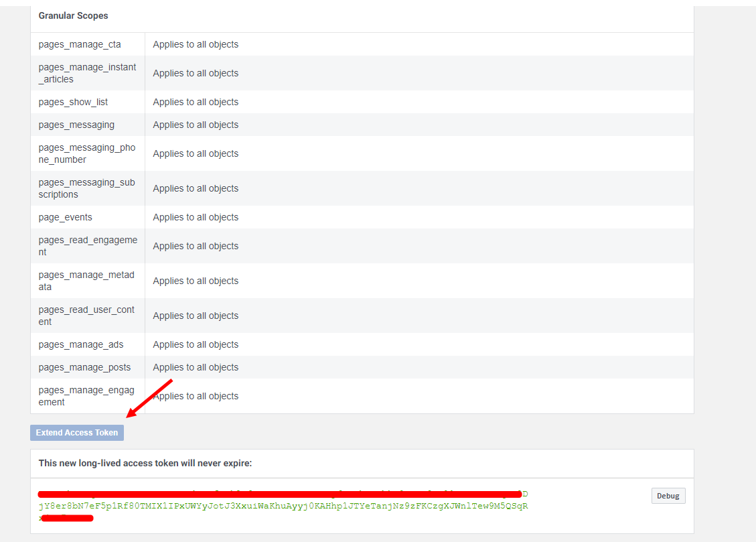Viewport: 756px width, 542px height.
Task: Click the pages_read_user_content scope cell
Action: click(x=87, y=316)
